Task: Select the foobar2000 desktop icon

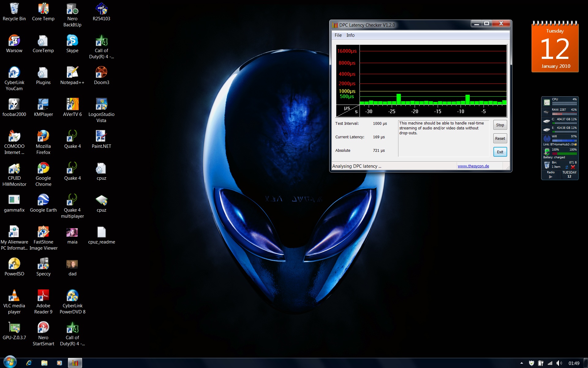Action: (x=14, y=108)
